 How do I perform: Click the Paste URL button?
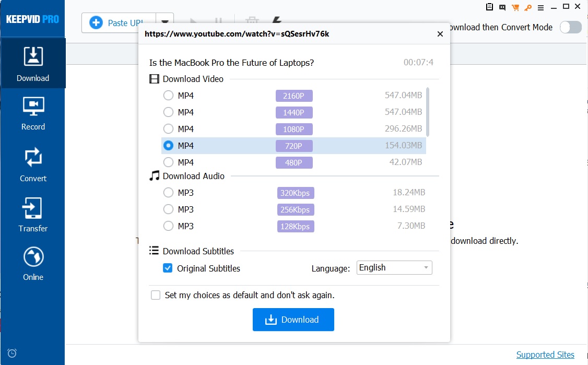point(119,23)
